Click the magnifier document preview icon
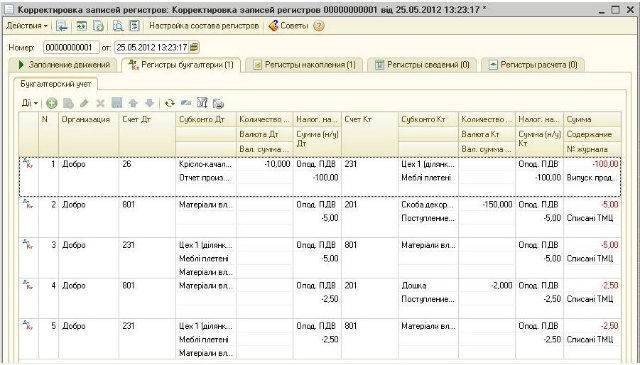Viewport: 640px width, 365px height. (118, 26)
